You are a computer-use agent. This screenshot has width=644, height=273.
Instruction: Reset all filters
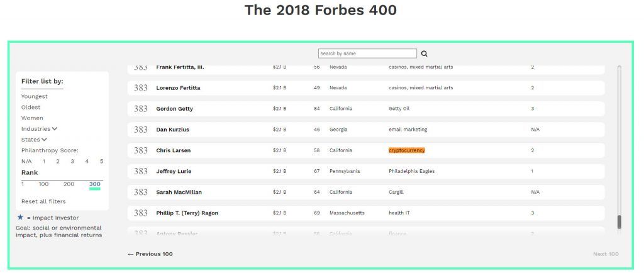coord(43,201)
